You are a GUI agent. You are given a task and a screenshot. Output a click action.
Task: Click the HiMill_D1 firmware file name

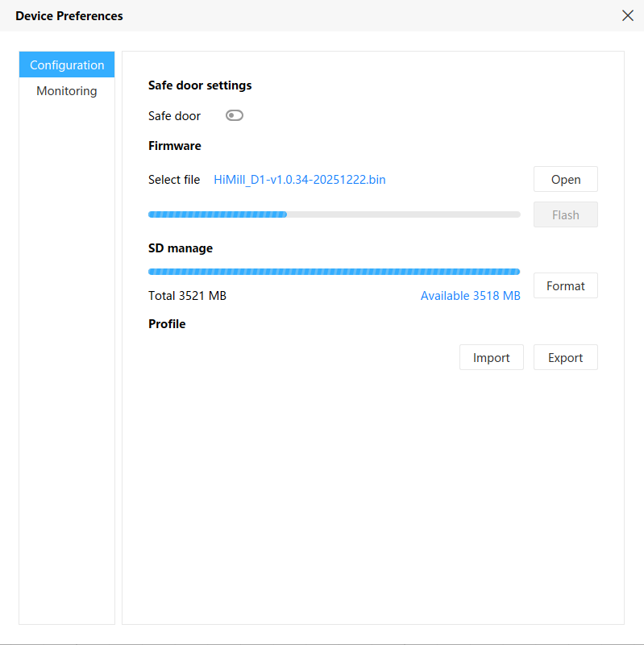(x=299, y=180)
